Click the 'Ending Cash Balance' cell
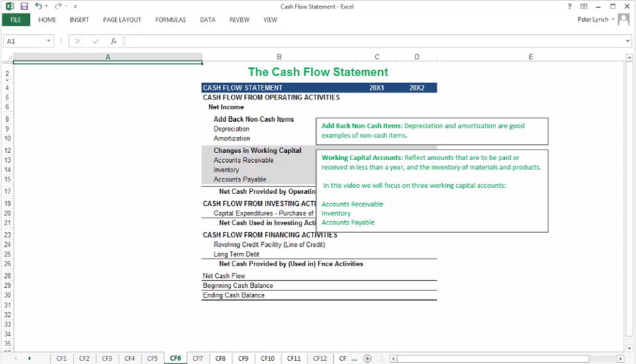The width and height of the screenshot is (636, 364). coord(233,295)
